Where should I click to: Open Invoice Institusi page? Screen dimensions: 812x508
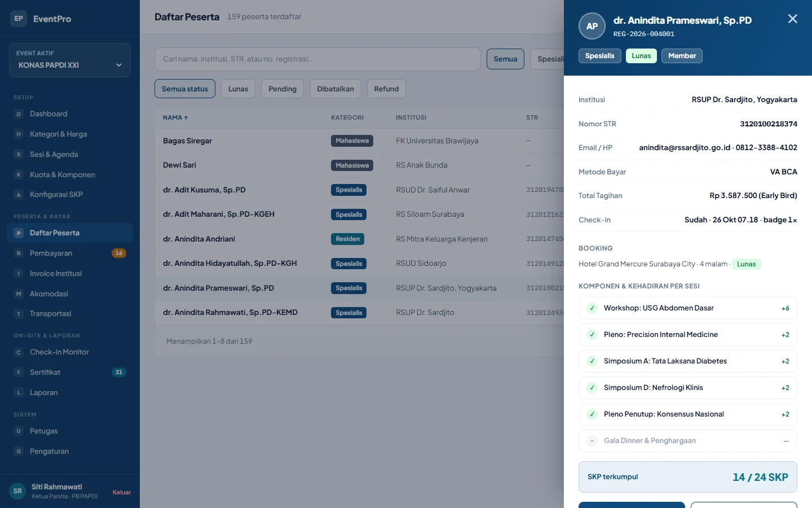70,274
